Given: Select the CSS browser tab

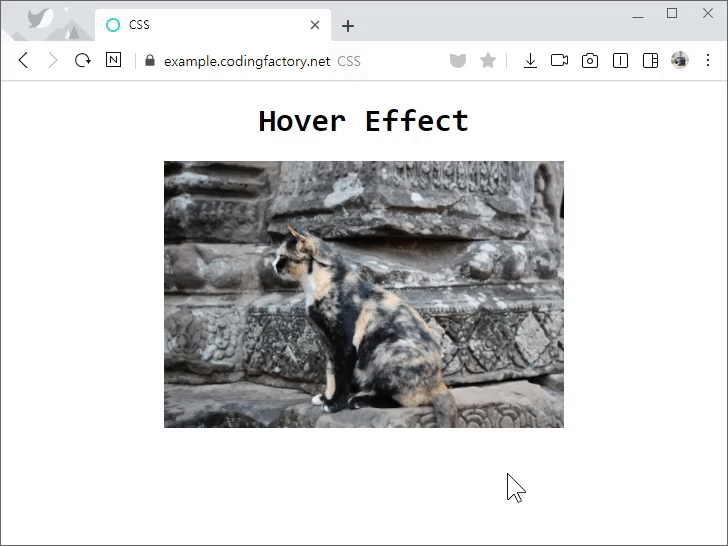Looking at the screenshot, I should tap(213, 25).
